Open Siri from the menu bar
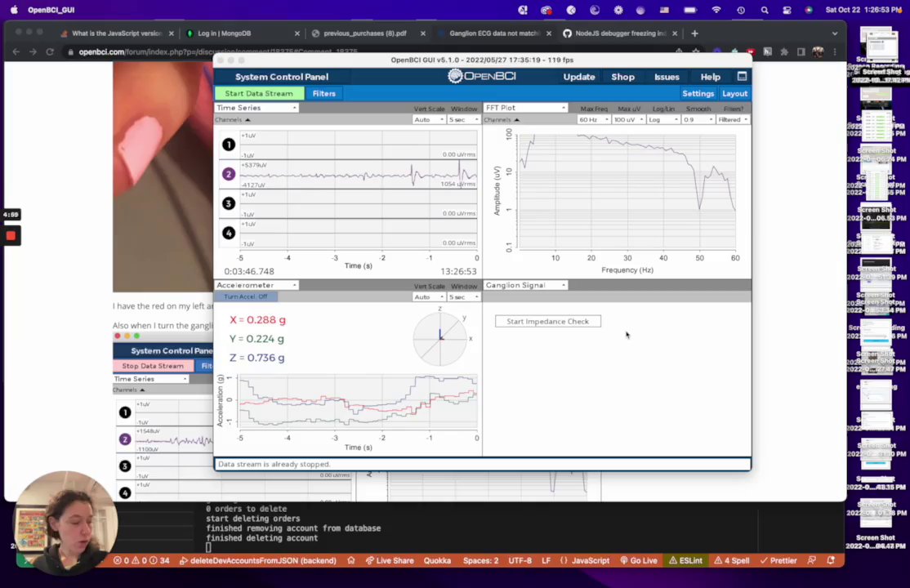 click(x=809, y=10)
